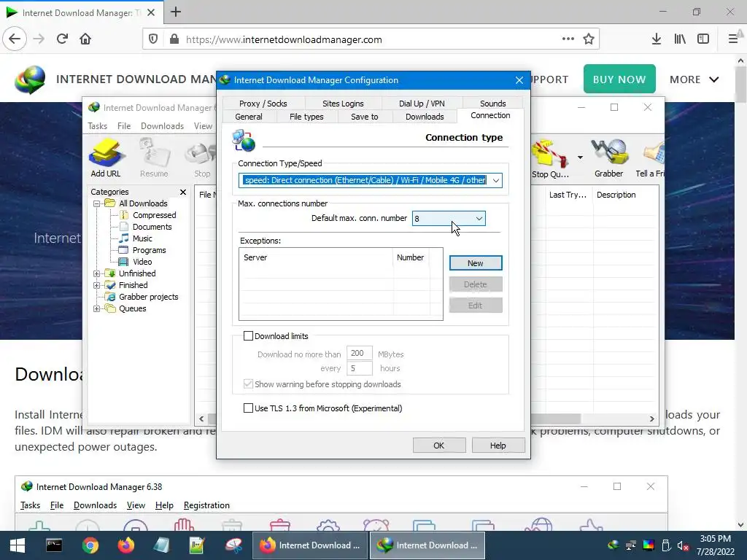
Task: Expand the Unfinished category
Action: (x=97, y=274)
